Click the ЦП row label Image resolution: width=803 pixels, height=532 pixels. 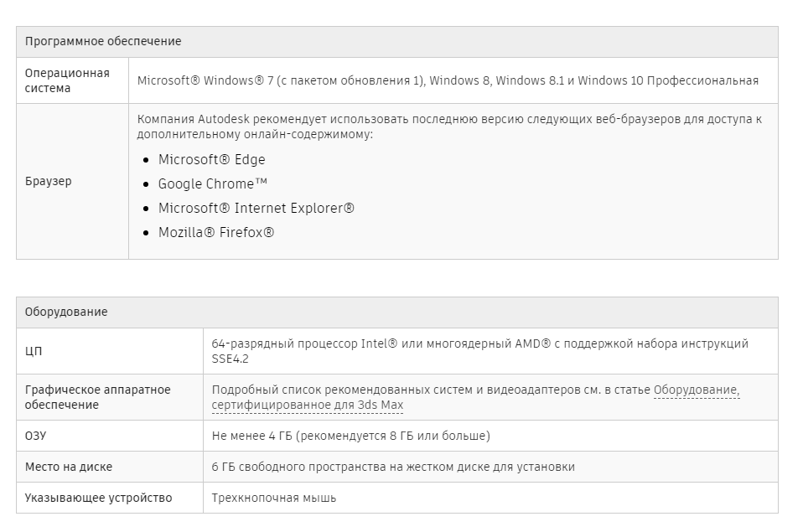[x=34, y=351]
